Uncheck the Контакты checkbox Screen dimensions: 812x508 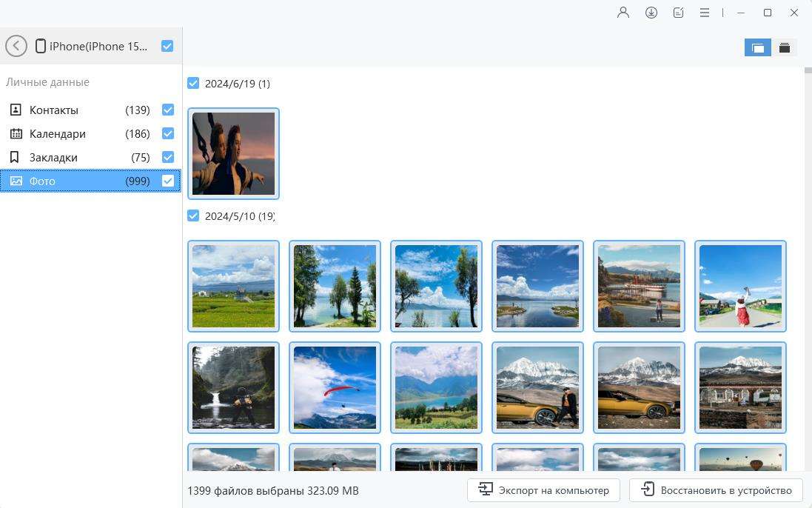[168, 110]
